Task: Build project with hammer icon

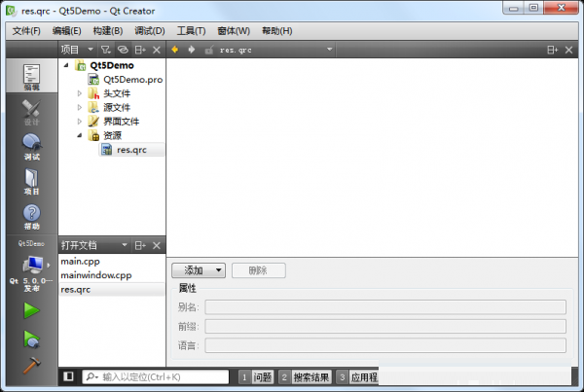Action: pos(31,365)
